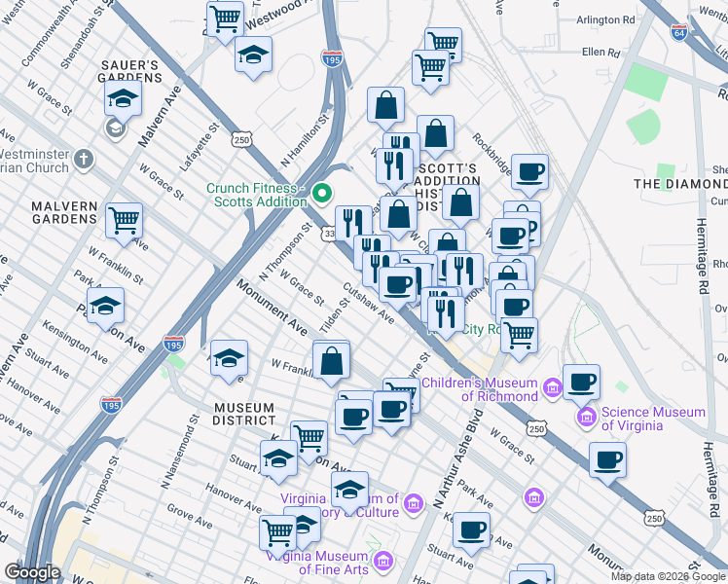The image size is (728, 584).
Task: Click the Map data ©2026 Google text
Action: [x=668, y=577]
